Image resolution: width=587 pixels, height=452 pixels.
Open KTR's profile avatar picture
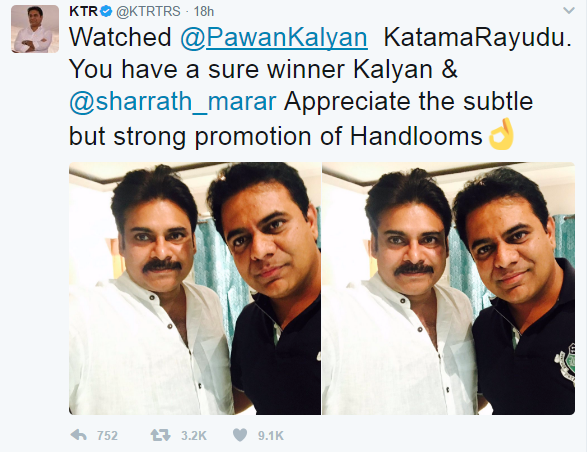pyautogui.click(x=35, y=29)
